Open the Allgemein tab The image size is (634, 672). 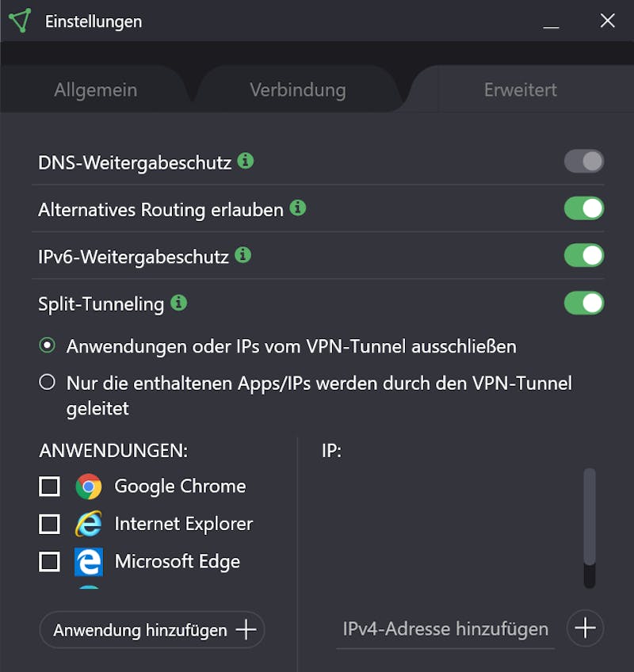96,90
